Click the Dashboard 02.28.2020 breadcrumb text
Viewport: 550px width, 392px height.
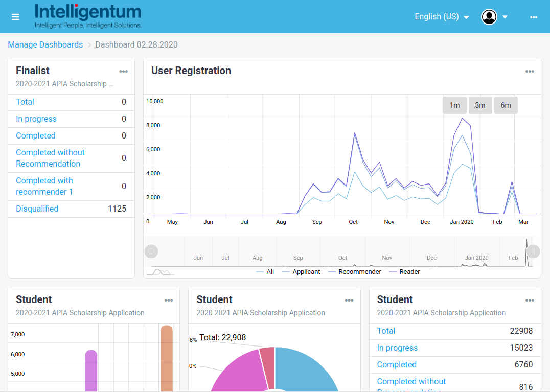click(136, 45)
